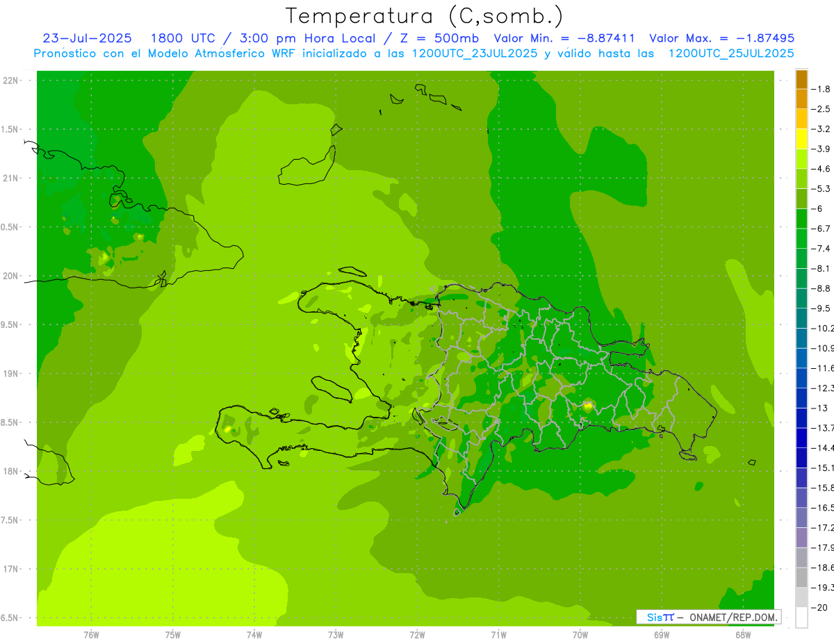Click the '-6.7' colorbar value
834x644 pixels.
821,229
